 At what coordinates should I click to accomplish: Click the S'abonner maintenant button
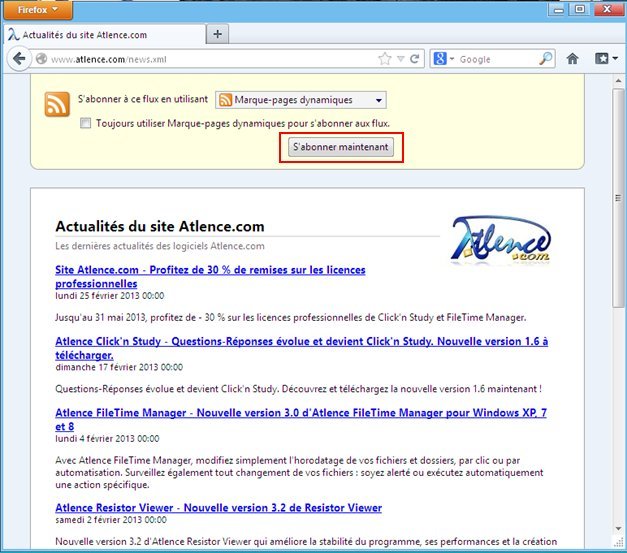point(341,147)
